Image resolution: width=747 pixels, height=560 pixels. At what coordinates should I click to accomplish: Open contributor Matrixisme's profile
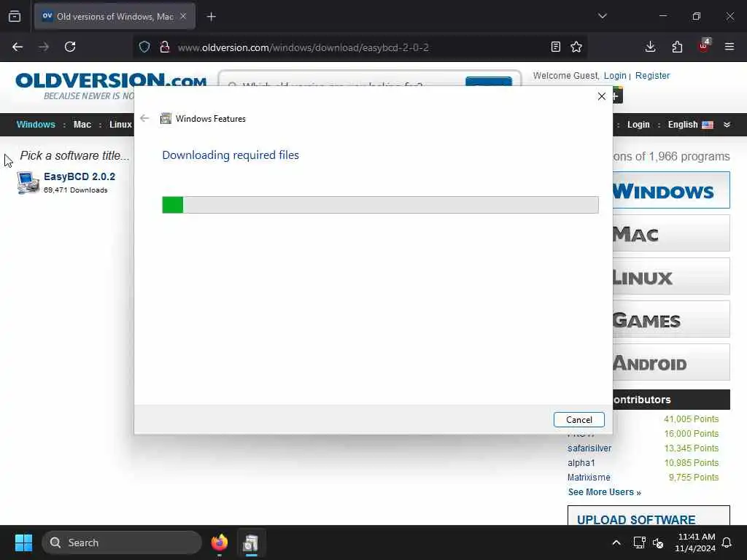point(589,477)
